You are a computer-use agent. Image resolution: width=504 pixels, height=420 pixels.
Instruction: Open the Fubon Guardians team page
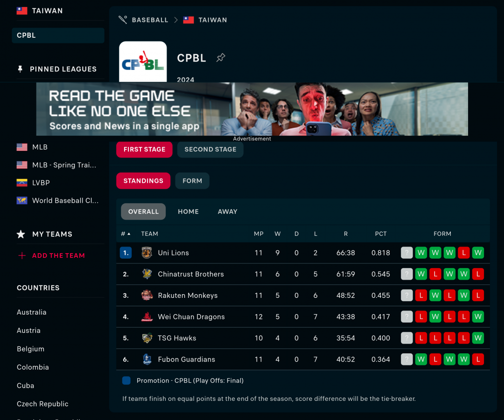[186, 359]
